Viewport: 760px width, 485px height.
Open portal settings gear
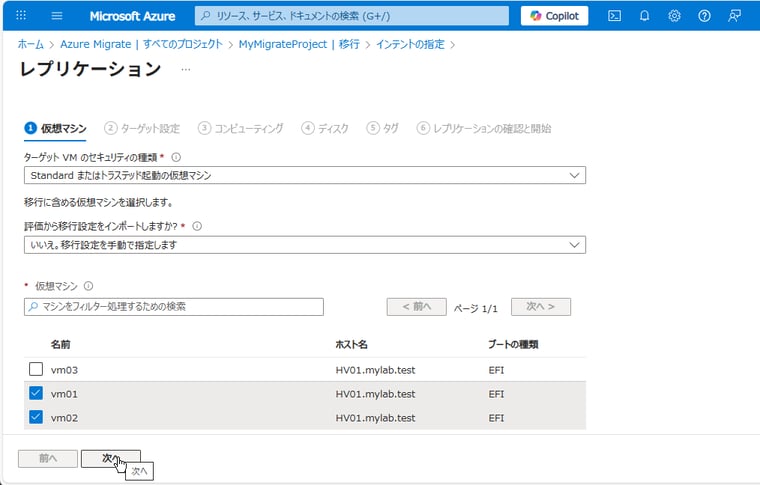point(674,16)
